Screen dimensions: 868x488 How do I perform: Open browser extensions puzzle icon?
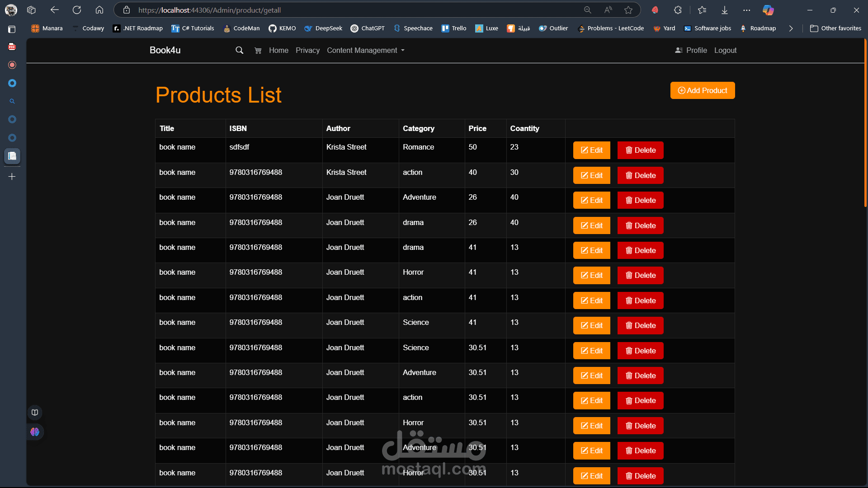(x=678, y=10)
